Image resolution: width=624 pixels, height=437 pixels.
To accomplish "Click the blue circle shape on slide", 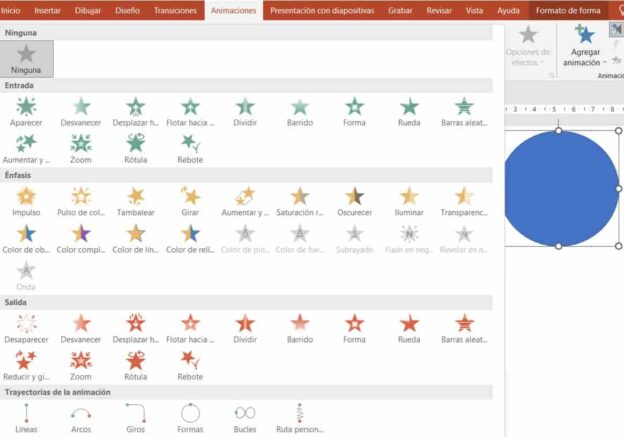I will 558,188.
